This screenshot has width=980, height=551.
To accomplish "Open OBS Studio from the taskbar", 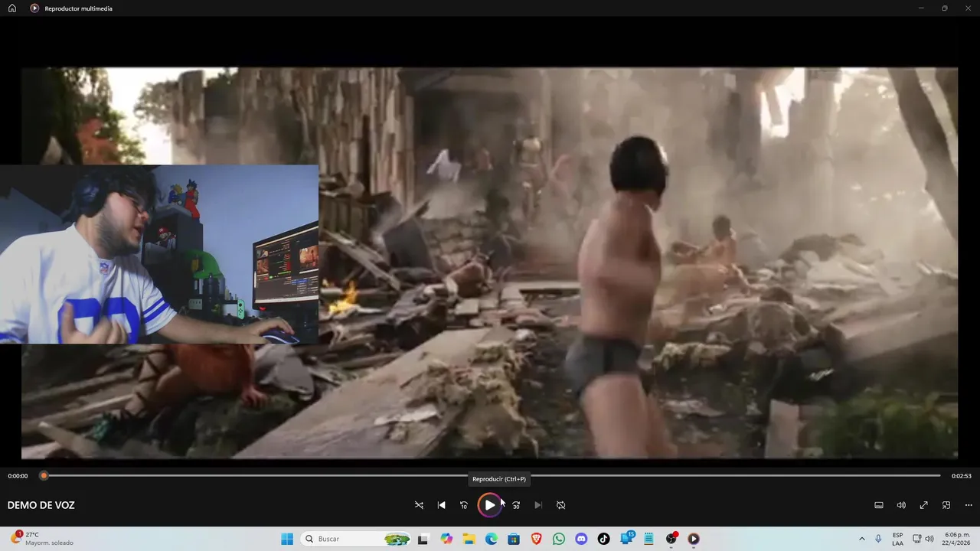I will [671, 539].
